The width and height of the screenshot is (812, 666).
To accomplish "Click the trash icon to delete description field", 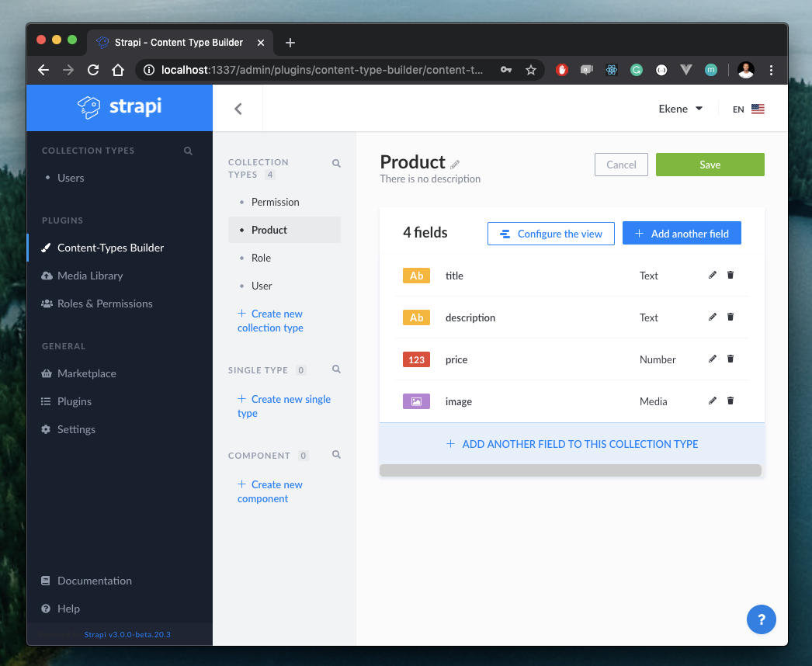I will tap(730, 316).
